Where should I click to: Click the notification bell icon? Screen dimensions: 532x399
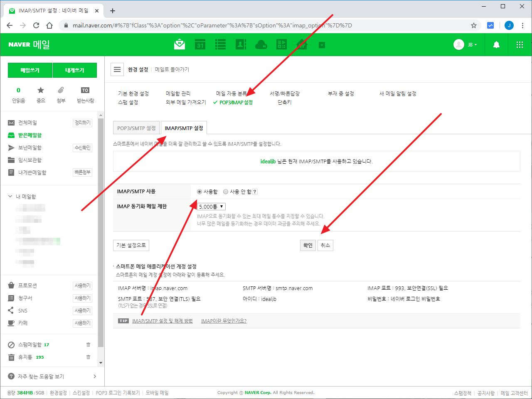point(496,45)
